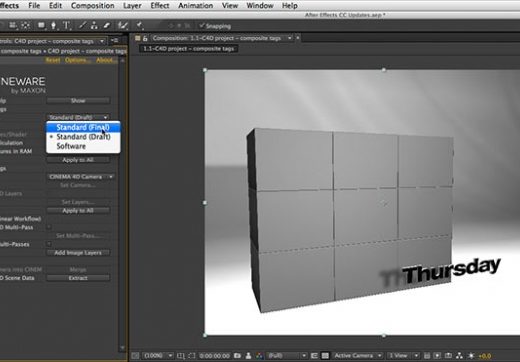The image size is (520, 362).
Task: Open the Layer menu
Action: pyautogui.click(x=132, y=6)
